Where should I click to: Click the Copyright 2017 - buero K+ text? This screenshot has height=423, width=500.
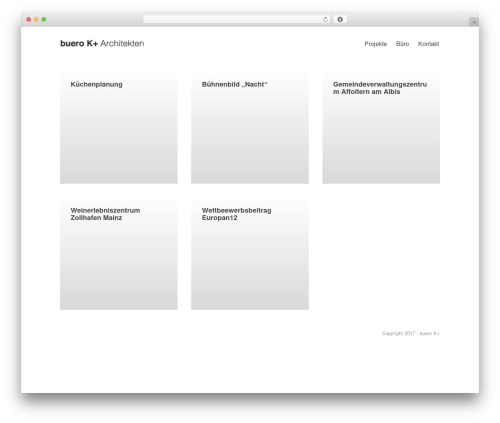pos(411,333)
